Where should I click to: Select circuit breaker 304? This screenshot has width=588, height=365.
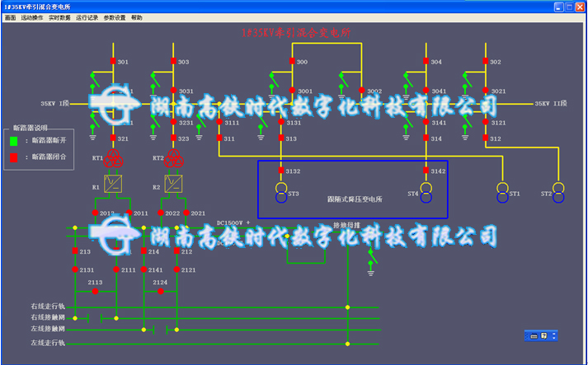426,61
